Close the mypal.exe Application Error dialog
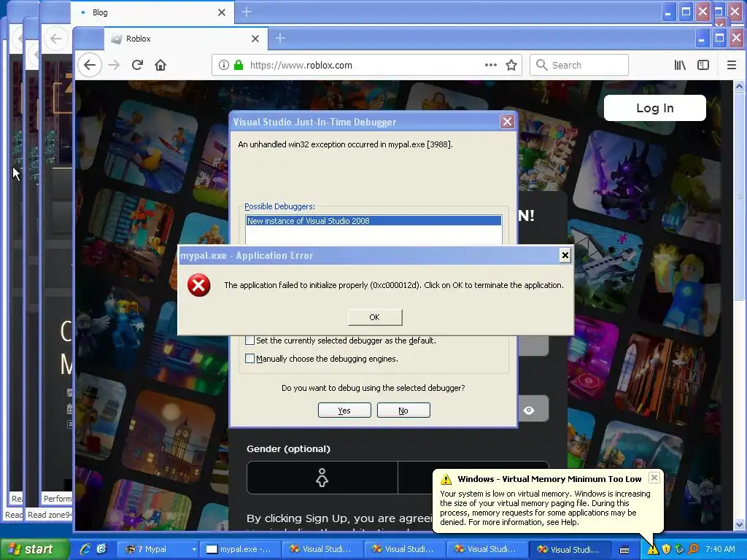Image resolution: width=747 pixels, height=560 pixels. (x=565, y=255)
